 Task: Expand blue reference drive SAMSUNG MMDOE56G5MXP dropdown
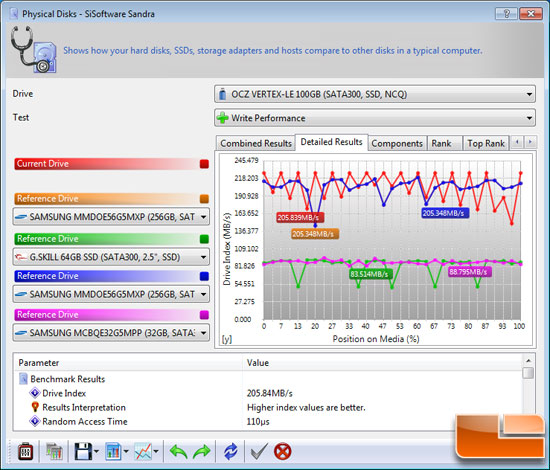(x=111, y=294)
